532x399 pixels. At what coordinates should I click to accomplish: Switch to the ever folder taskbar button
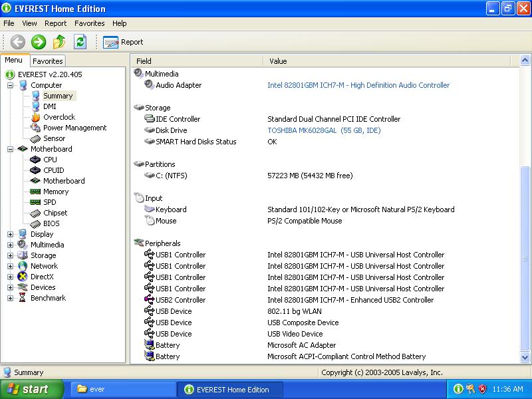tap(123, 390)
